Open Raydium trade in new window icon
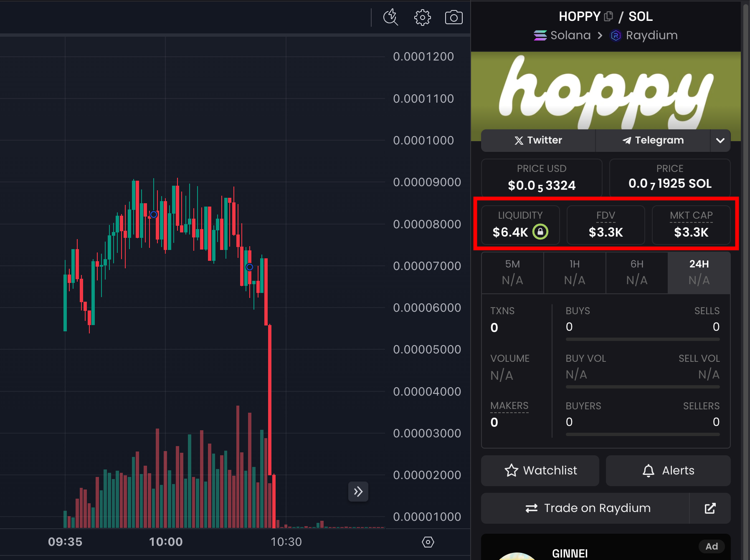The image size is (750, 560). pyautogui.click(x=710, y=508)
